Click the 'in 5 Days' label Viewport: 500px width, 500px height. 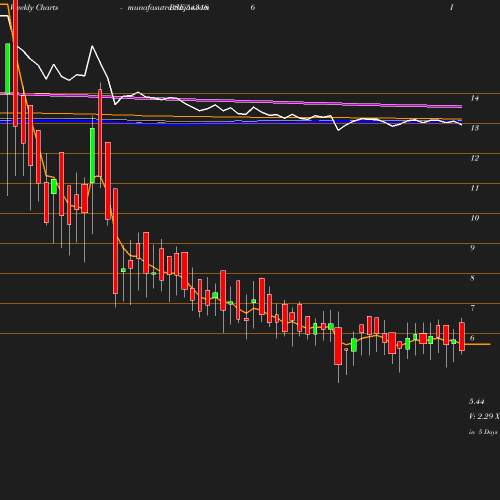tap(483, 432)
